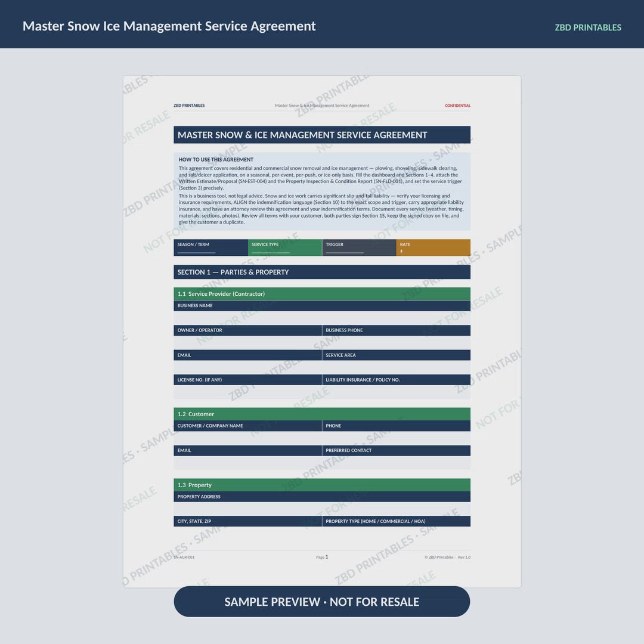The image size is (644, 644).
Task: Click the CITY, STATE, ZIP label
Action: 194,521
